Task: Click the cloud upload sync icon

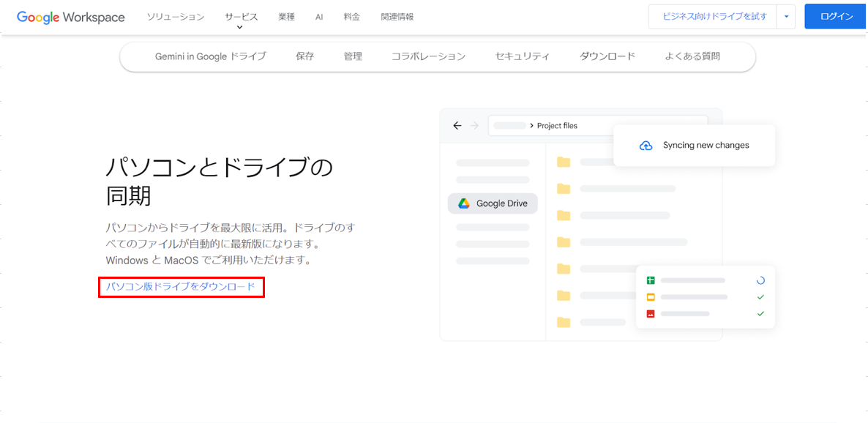Action: (x=646, y=146)
